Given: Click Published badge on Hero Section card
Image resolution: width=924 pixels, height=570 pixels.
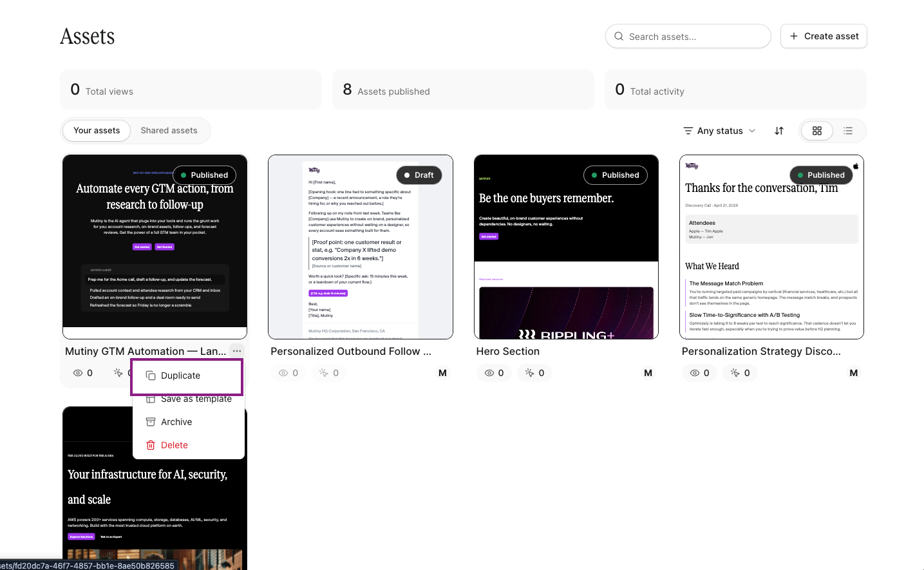Looking at the screenshot, I should tap(615, 175).
